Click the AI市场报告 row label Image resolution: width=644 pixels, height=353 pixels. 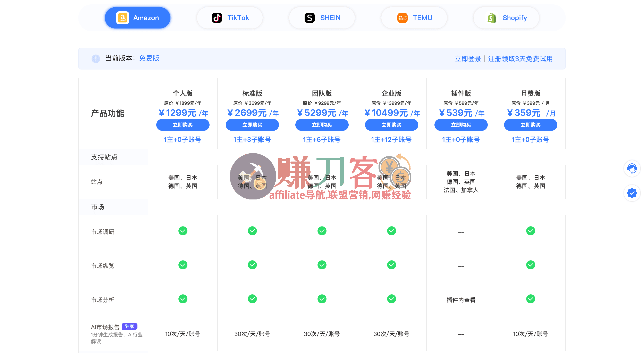coord(105,327)
